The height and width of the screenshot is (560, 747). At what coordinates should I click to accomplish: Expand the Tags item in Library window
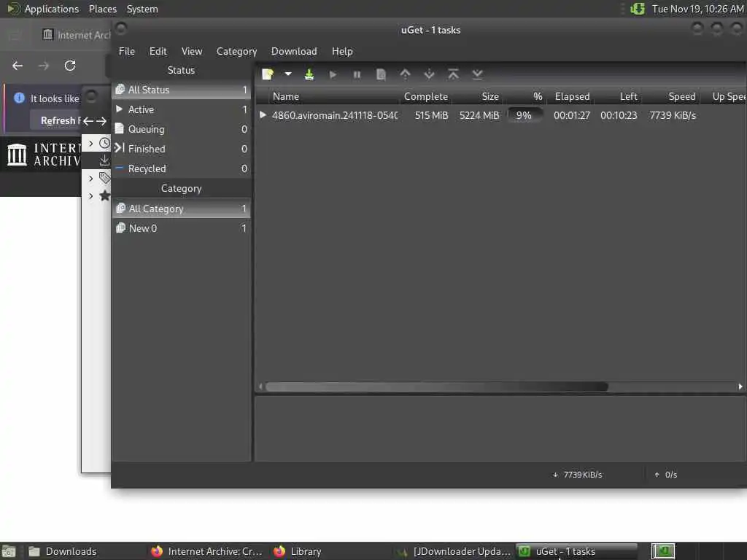pyautogui.click(x=91, y=179)
